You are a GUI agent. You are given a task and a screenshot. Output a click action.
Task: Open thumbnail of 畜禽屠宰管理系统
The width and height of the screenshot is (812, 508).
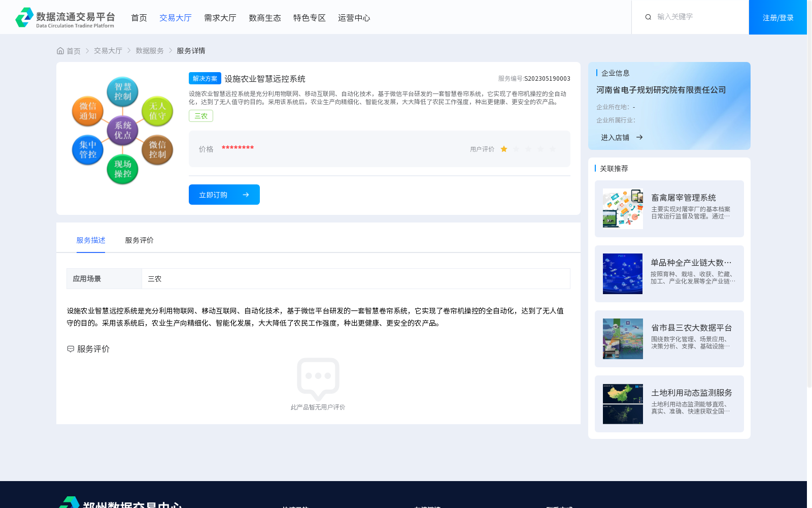pyautogui.click(x=623, y=209)
